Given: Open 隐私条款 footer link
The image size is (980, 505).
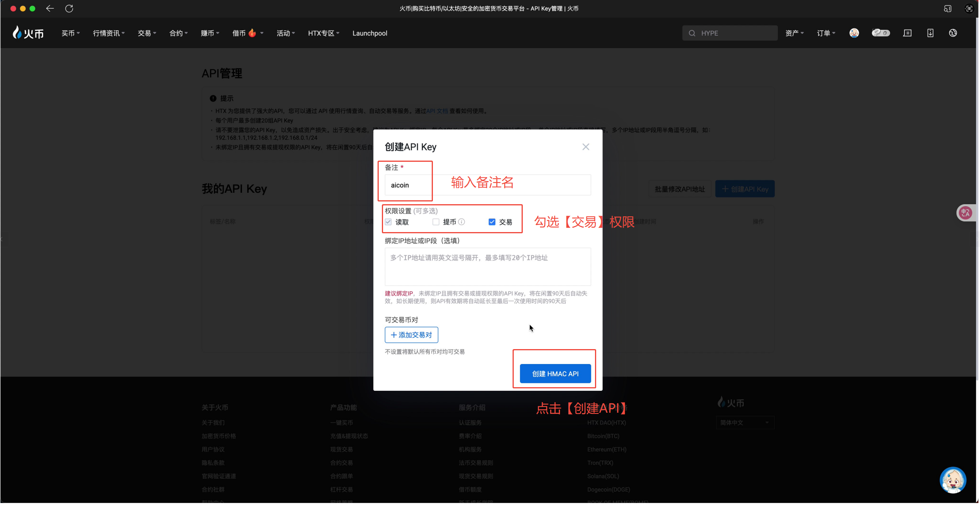Looking at the screenshot, I should coord(213,463).
